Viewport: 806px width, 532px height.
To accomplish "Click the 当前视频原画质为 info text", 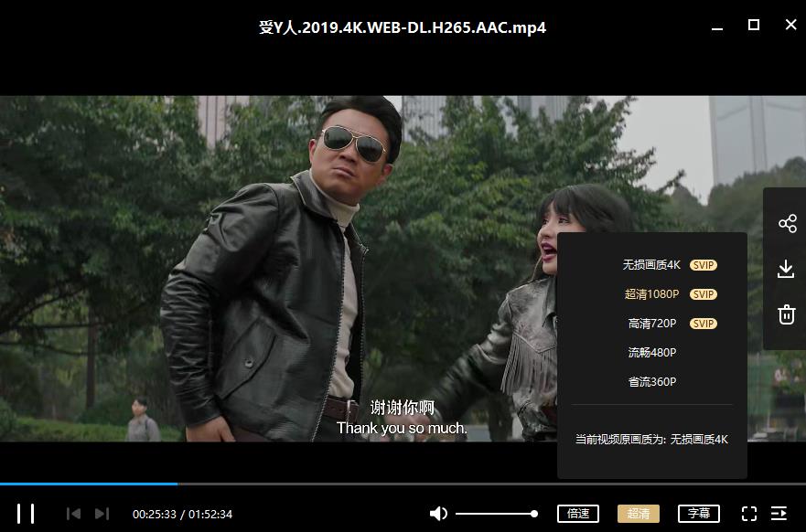I will (651, 440).
